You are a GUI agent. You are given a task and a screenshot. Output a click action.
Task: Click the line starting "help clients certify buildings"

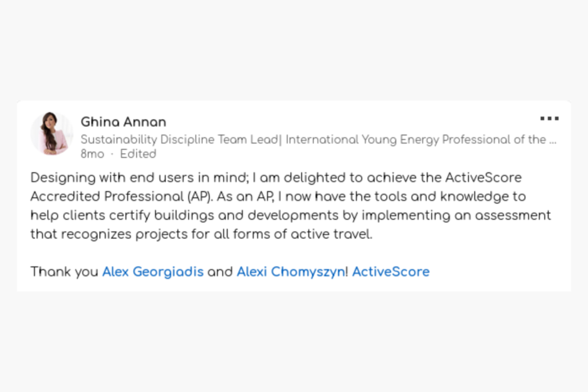tap(291, 215)
